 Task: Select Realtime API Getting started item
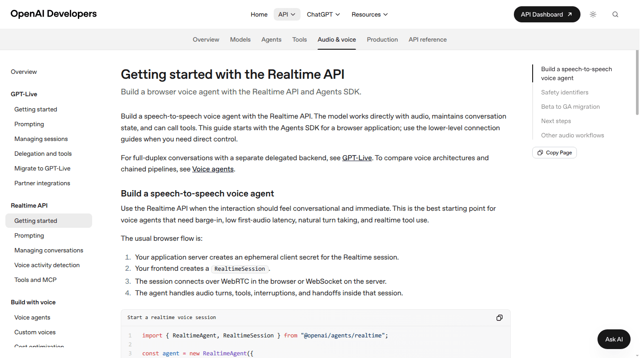pyautogui.click(x=49, y=221)
